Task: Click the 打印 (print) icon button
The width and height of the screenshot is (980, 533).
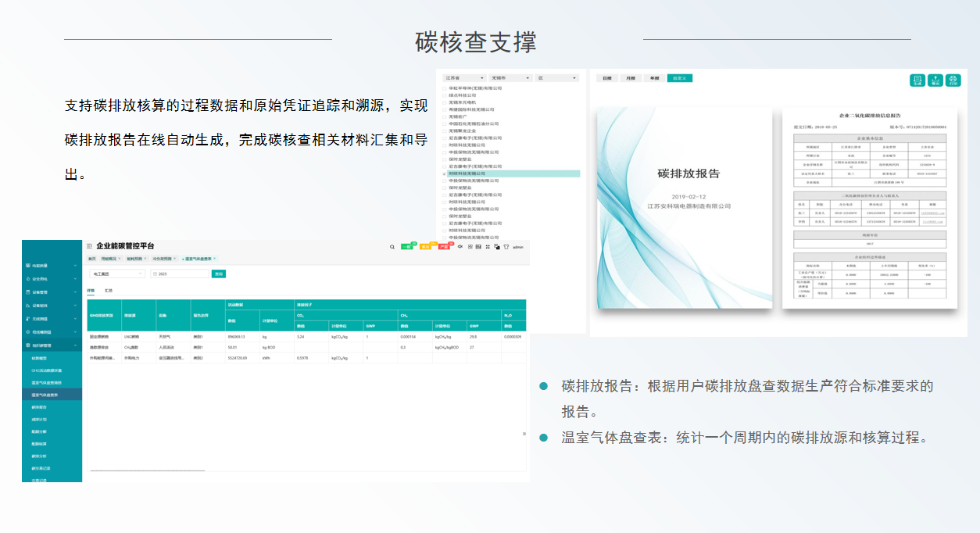Action: [953, 80]
